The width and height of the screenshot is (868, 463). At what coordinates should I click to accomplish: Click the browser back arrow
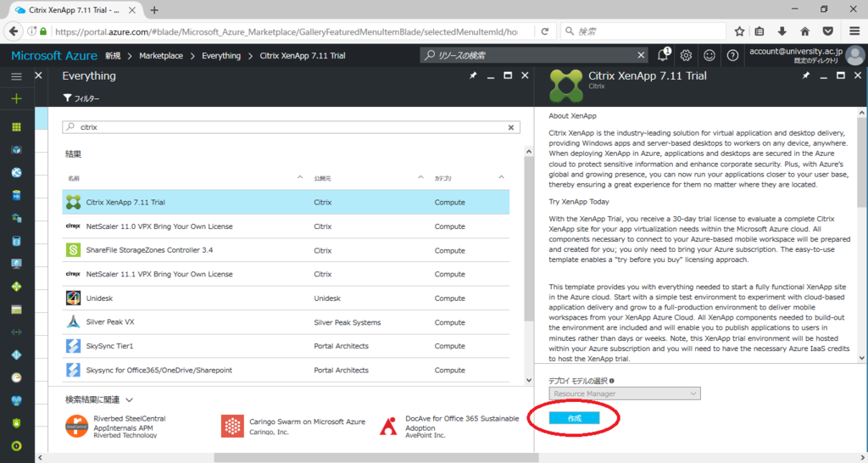(14, 31)
